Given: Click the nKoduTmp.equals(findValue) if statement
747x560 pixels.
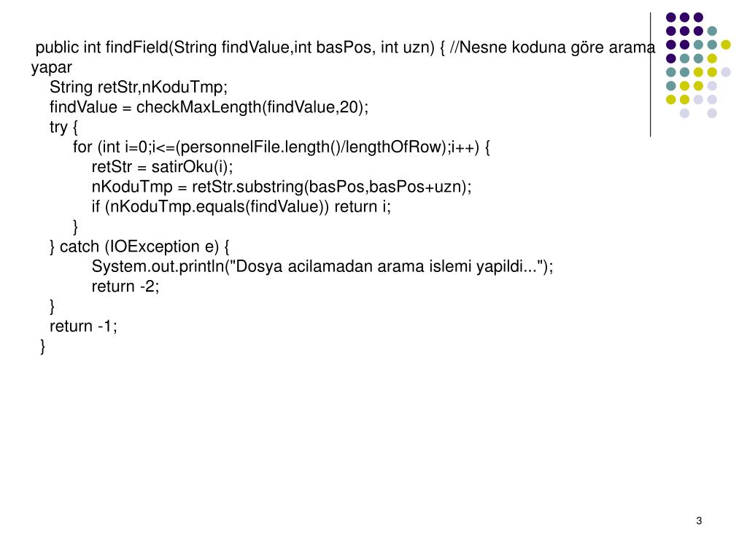Looking at the screenshot, I should pos(241,206).
